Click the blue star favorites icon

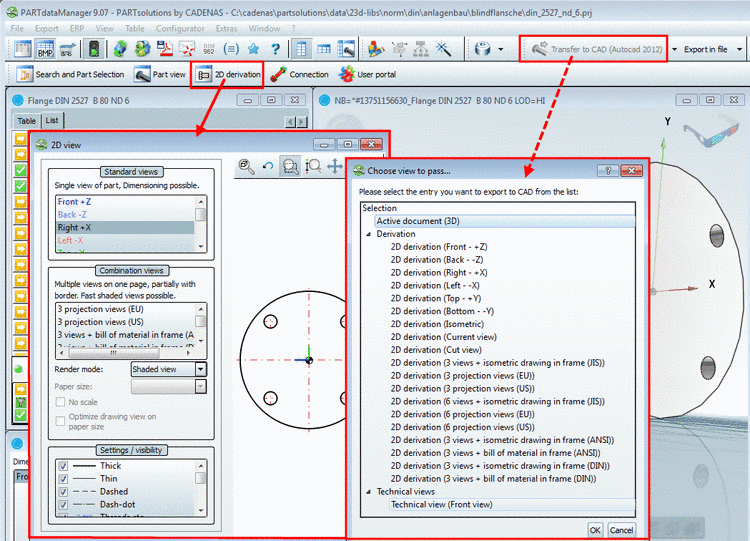tap(254, 49)
